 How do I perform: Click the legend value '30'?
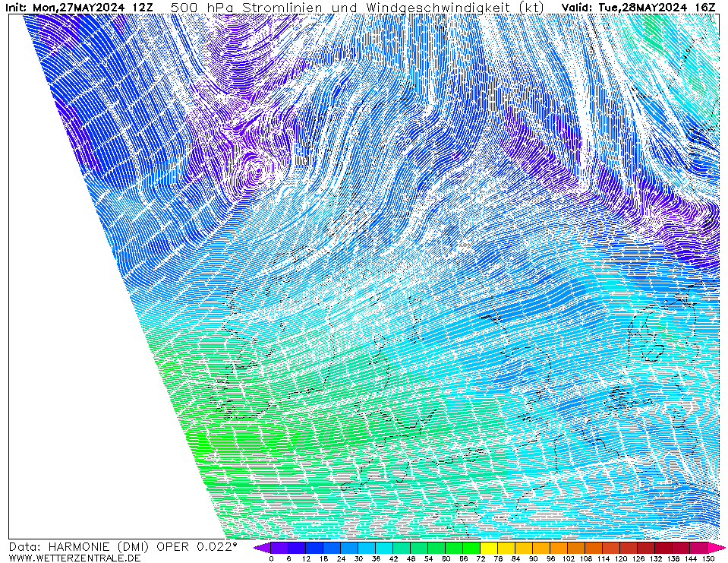coord(358,558)
